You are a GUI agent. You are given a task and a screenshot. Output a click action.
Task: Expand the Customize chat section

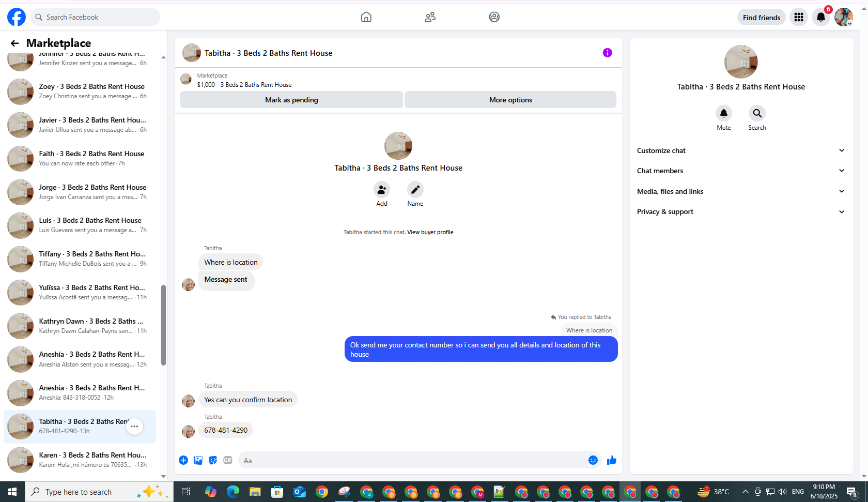[741, 150]
